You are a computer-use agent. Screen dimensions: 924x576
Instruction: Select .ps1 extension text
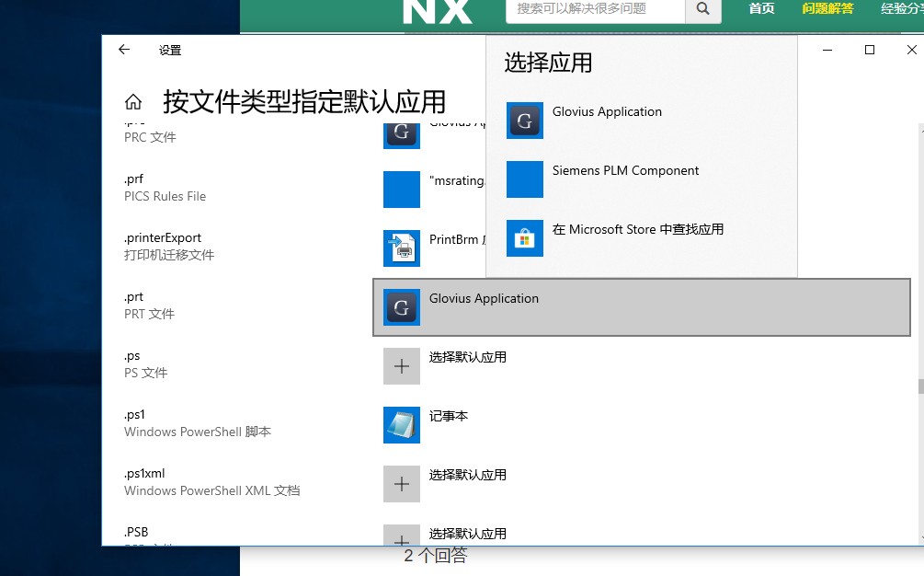tap(134, 414)
